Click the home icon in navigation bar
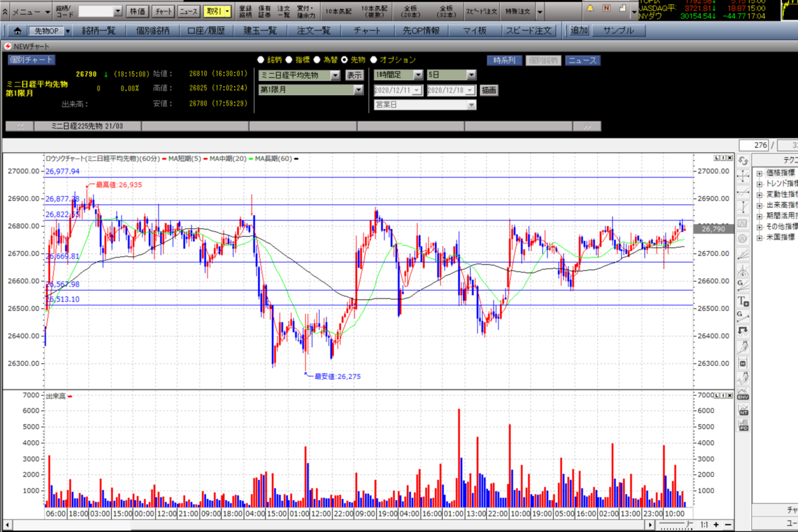 pos(17,31)
